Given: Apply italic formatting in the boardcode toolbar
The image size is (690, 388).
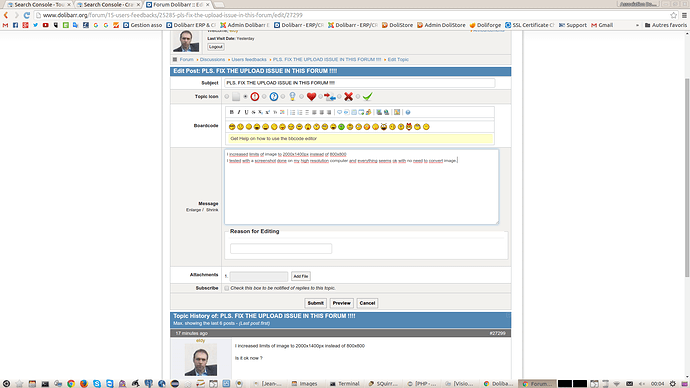Looking at the screenshot, I should point(239,112).
